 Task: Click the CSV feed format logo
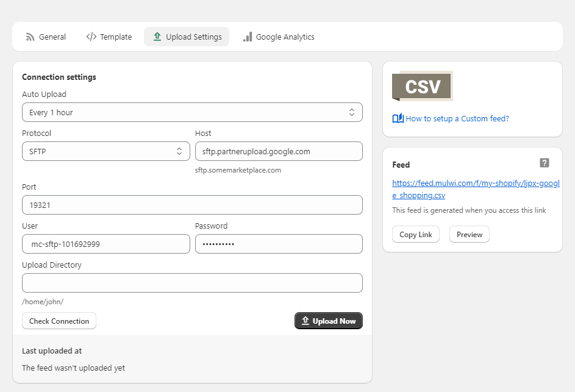pos(423,86)
